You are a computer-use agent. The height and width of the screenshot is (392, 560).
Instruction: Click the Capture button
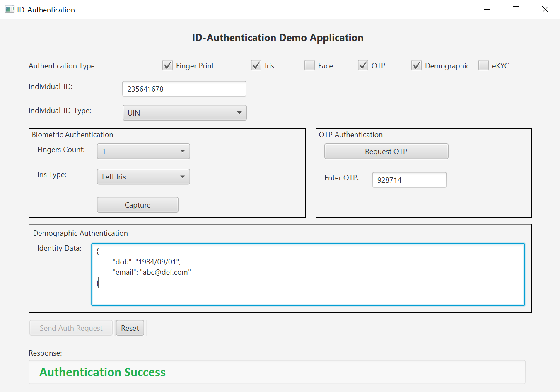pyautogui.click(x=138, y=205)
